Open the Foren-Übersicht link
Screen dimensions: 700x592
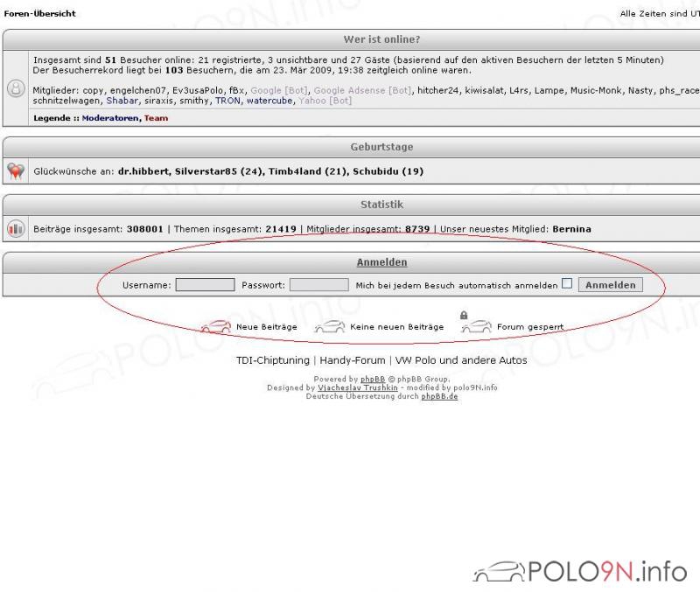39,13
